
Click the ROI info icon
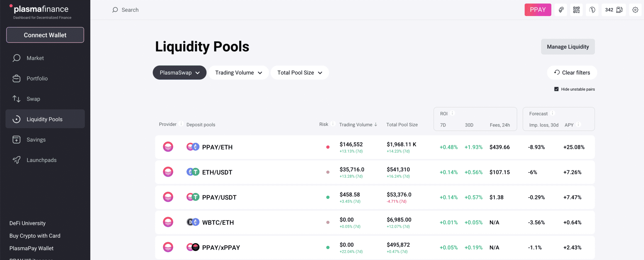click(x=452, y=113)
